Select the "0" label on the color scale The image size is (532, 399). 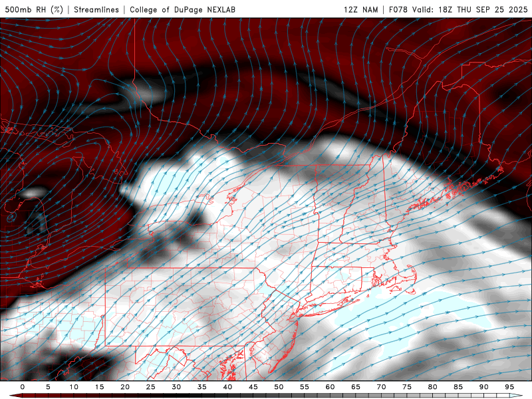coord(23,387)
